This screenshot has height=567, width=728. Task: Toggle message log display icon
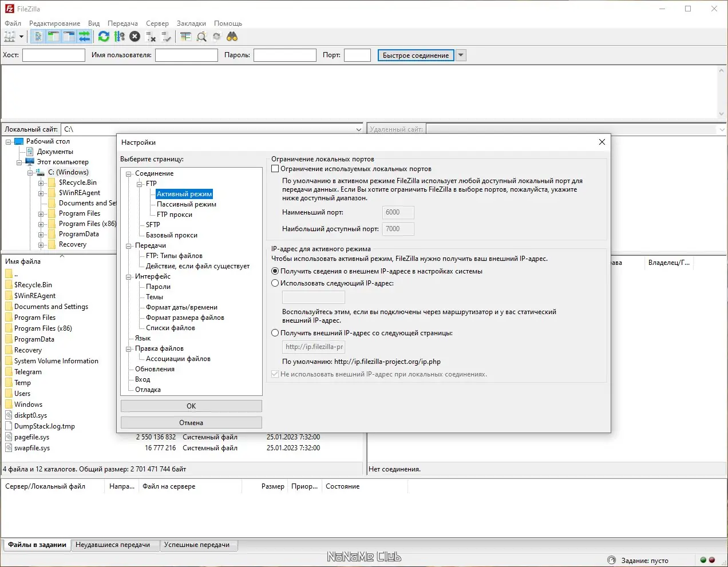point(38,37)
